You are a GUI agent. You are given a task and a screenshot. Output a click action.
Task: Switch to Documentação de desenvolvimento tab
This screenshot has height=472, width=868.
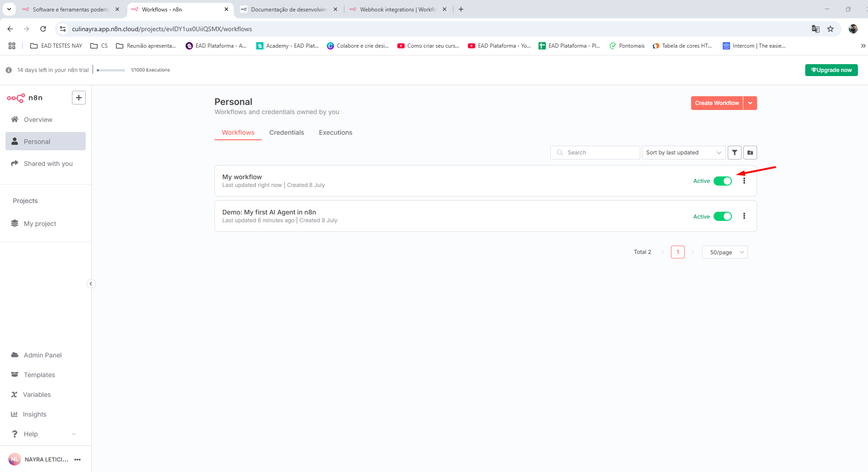(x=289, y=9)
